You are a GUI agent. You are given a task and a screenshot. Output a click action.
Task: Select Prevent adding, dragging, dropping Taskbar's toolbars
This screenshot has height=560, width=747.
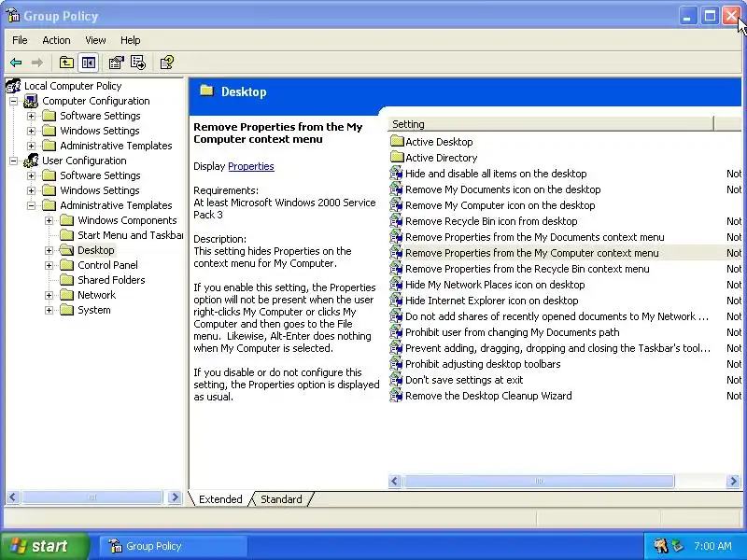tap(557, 348)
